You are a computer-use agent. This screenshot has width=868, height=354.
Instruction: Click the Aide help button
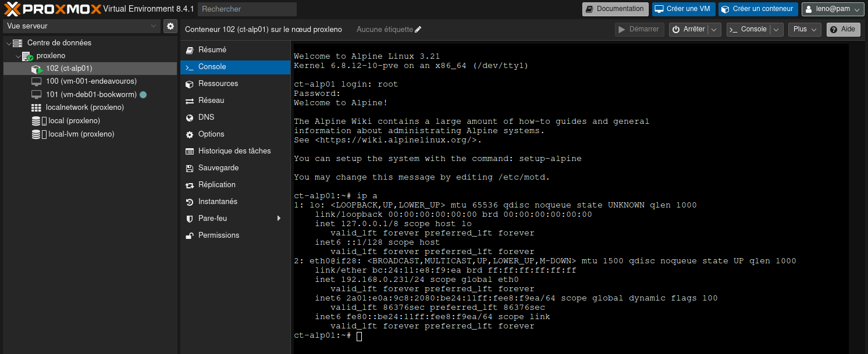pyautogui.click(x=842, y=30)
